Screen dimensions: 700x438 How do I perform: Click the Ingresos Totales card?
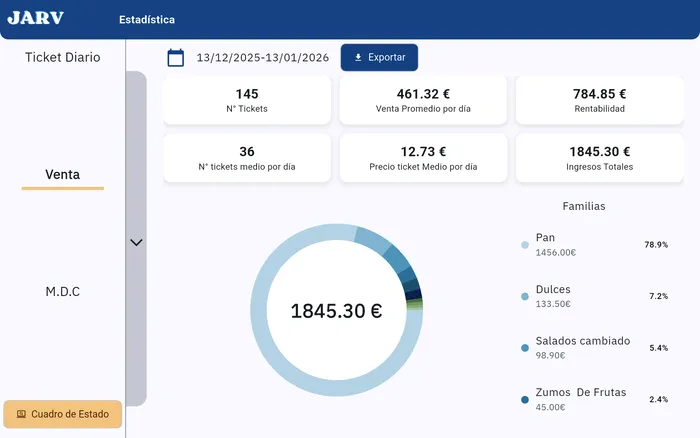pyautogui.click(x=600, y=158)
